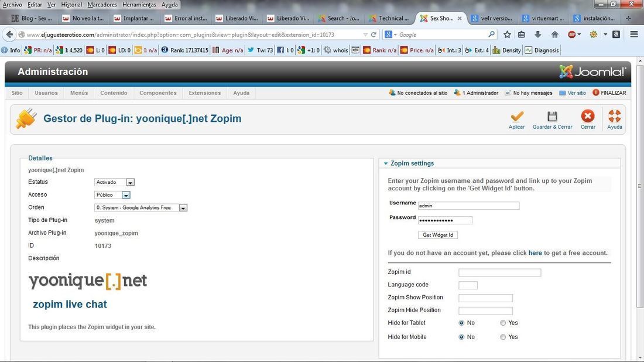Click the Ver sitio link

coord(573,93)
